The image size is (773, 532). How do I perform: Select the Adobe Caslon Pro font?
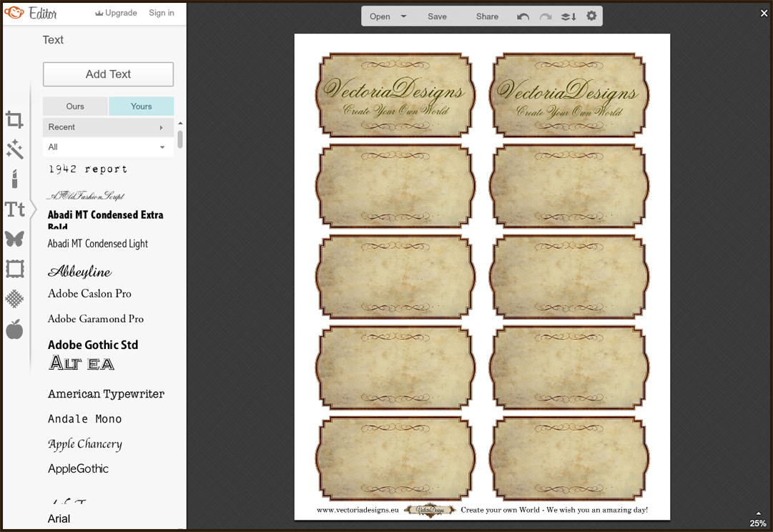pos(89,293)
